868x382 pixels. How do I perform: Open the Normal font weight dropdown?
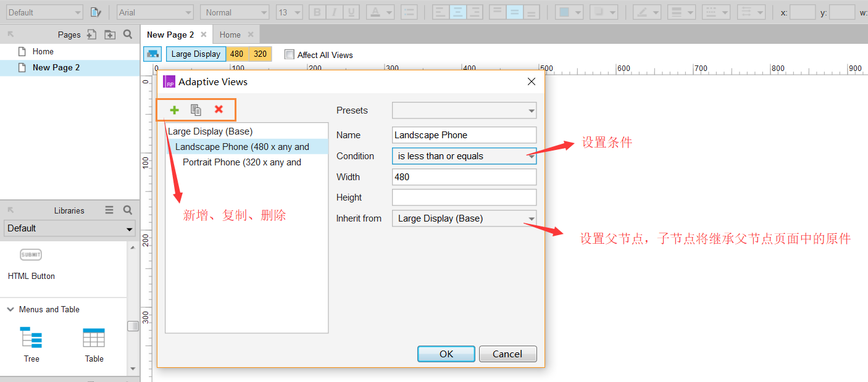[235, 12]
